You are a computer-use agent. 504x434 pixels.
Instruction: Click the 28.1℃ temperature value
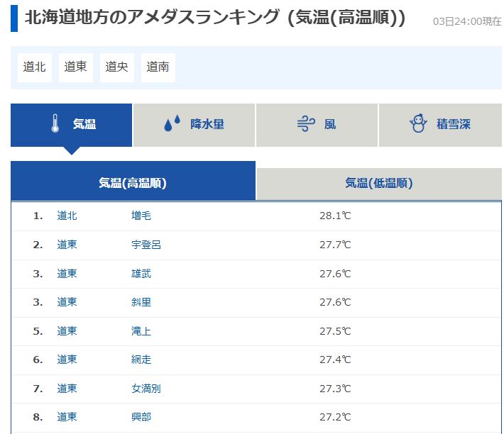pos(335,216)
